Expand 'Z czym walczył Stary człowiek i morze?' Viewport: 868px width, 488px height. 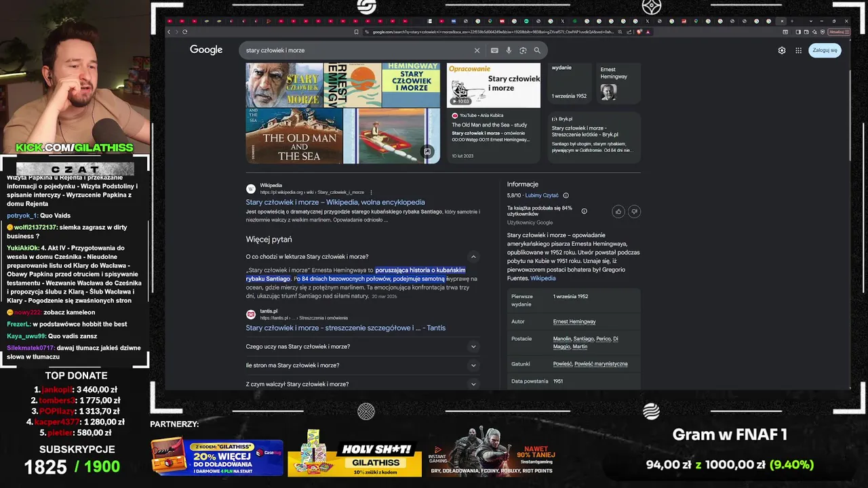point(362,384)
